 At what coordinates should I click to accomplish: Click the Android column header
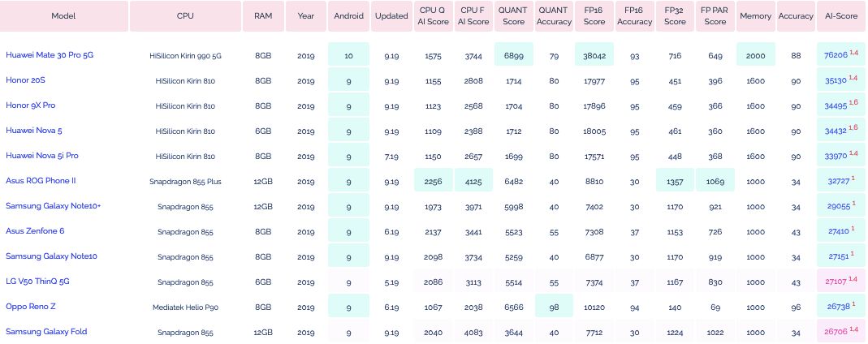click(x=348, y=16)
